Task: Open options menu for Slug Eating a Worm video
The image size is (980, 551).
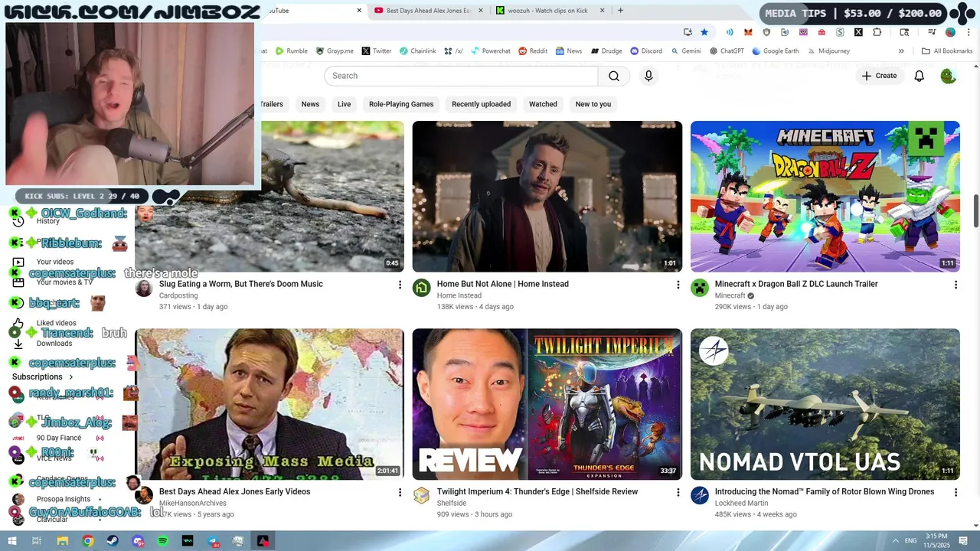Action: (x=400, y=285)
